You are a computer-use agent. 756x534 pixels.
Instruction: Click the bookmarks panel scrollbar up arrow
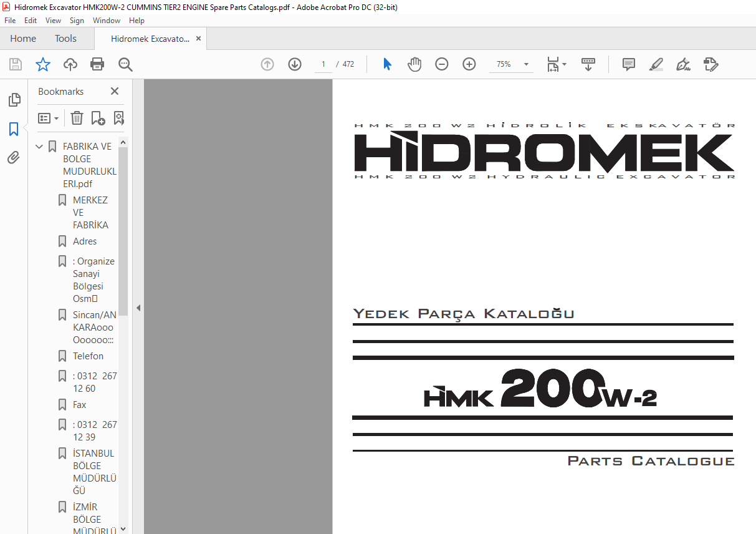[x=123, y=142]
